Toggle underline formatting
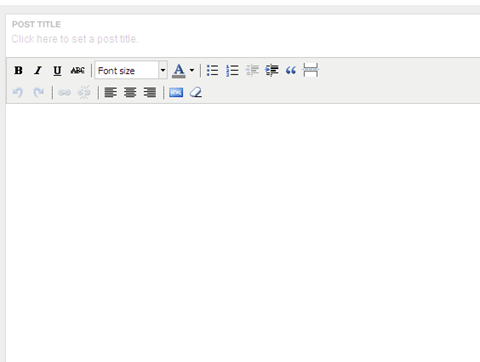The height and width of the screenshot is (362, 480). point(57,70)
